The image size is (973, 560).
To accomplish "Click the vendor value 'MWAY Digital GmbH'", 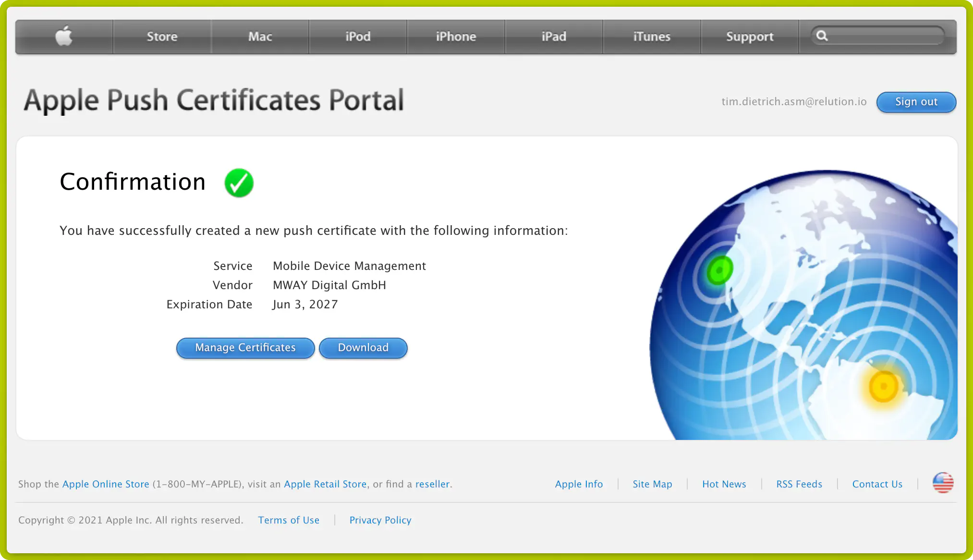I will click(329, 285).
